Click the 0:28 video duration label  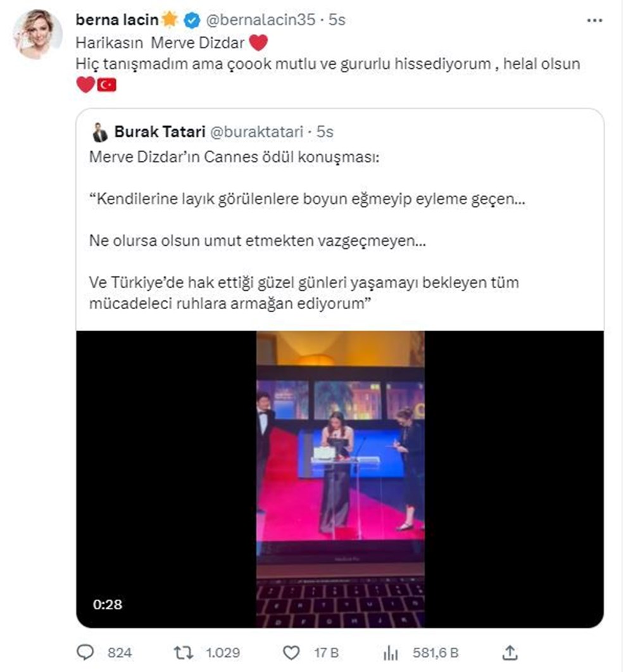(x=107, y=604)
